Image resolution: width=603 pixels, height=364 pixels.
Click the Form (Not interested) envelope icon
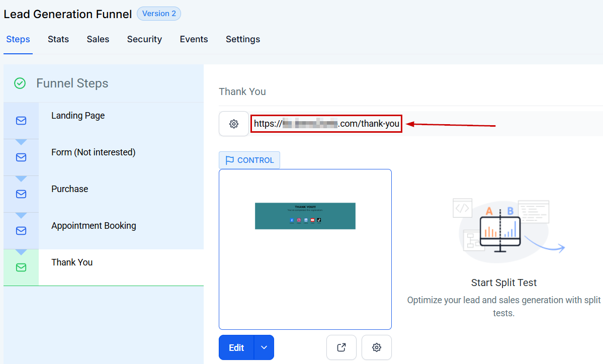pyautogui.click(x=21, y=157)
